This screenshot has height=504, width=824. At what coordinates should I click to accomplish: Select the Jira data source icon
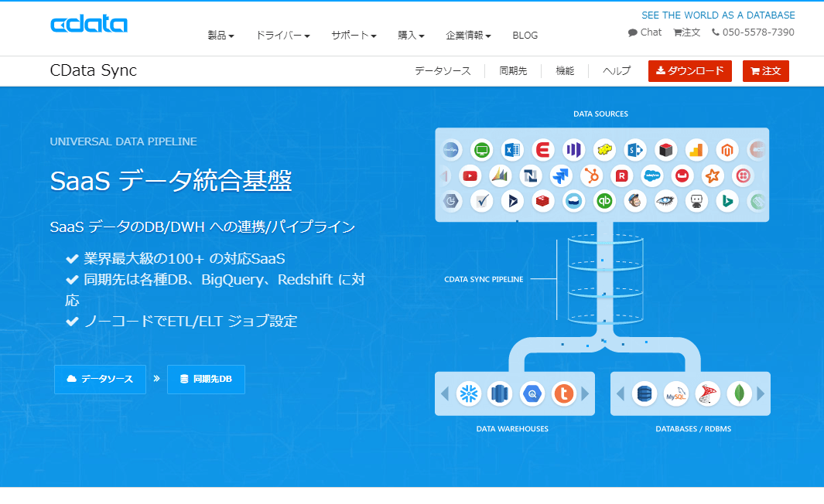[561, 176]
